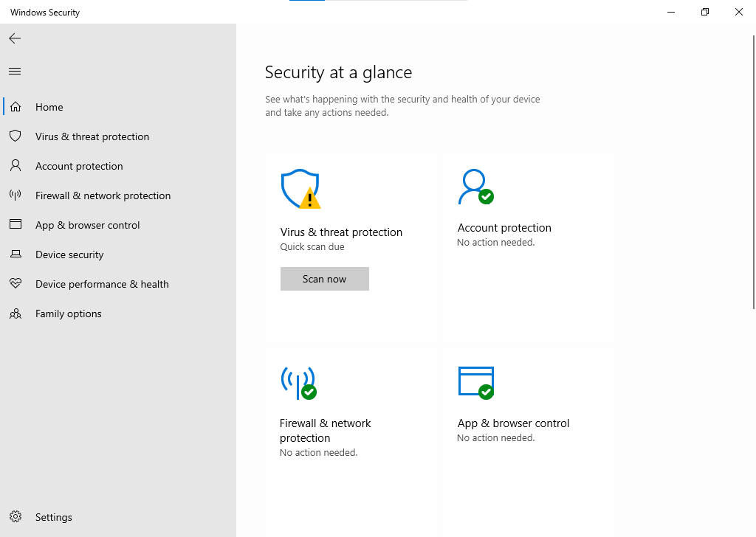Click the Home house icon in sidebar

point(16,107)
